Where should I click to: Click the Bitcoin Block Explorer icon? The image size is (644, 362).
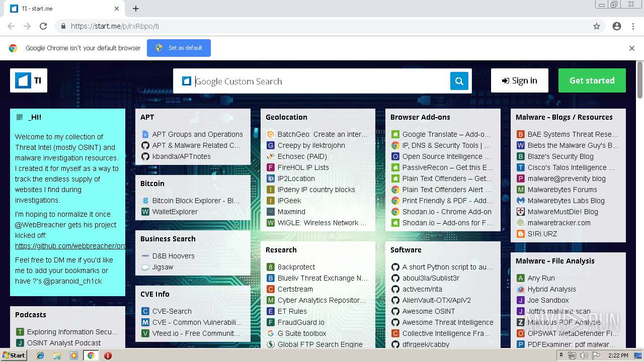click(x=145, y=201)
